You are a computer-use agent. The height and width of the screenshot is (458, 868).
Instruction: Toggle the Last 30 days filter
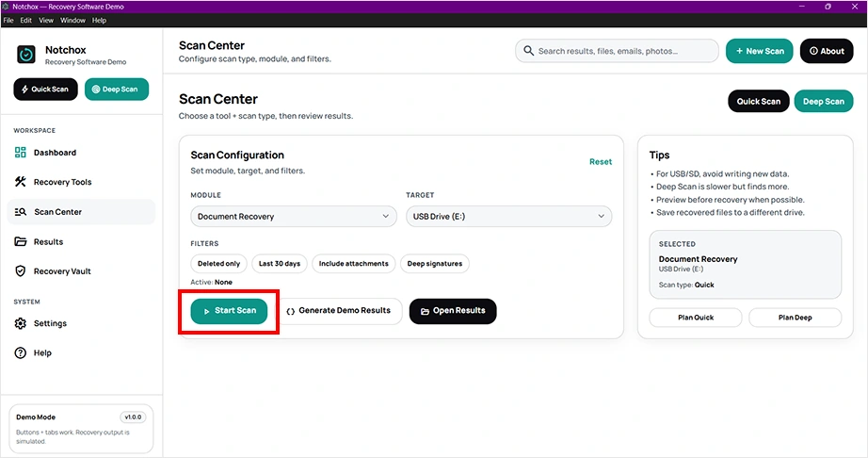pyautogui.click(x=280, y=264)
